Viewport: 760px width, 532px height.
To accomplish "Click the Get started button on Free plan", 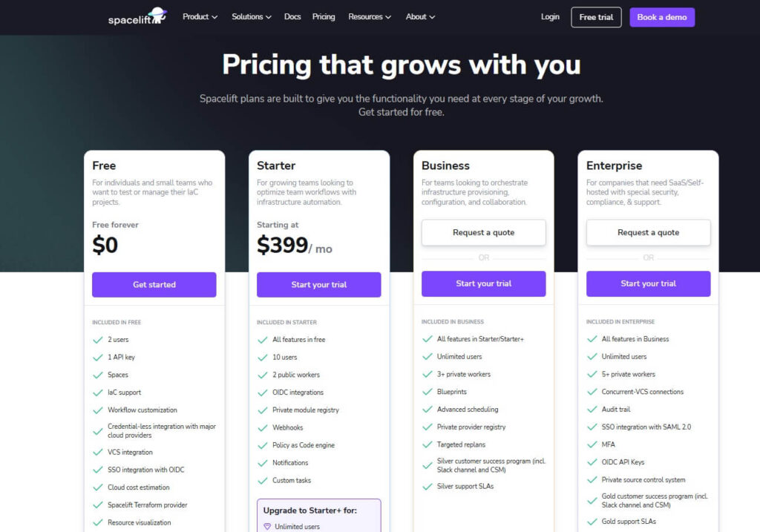I will pos(154,284).
